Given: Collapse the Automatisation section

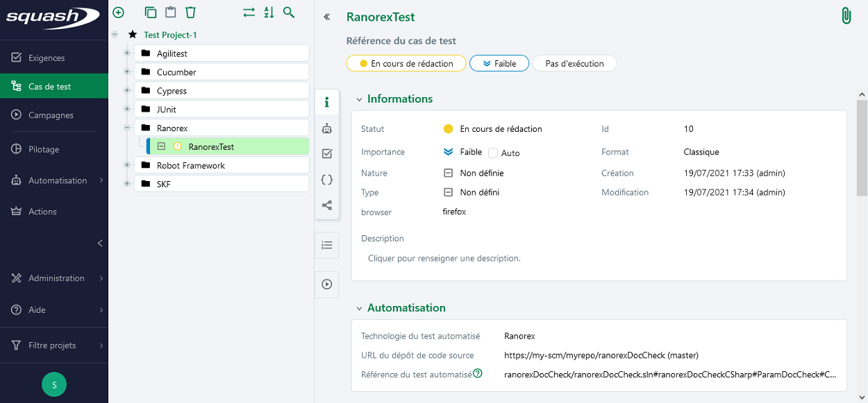Looking at the screenshot, I should pos(359,307).
